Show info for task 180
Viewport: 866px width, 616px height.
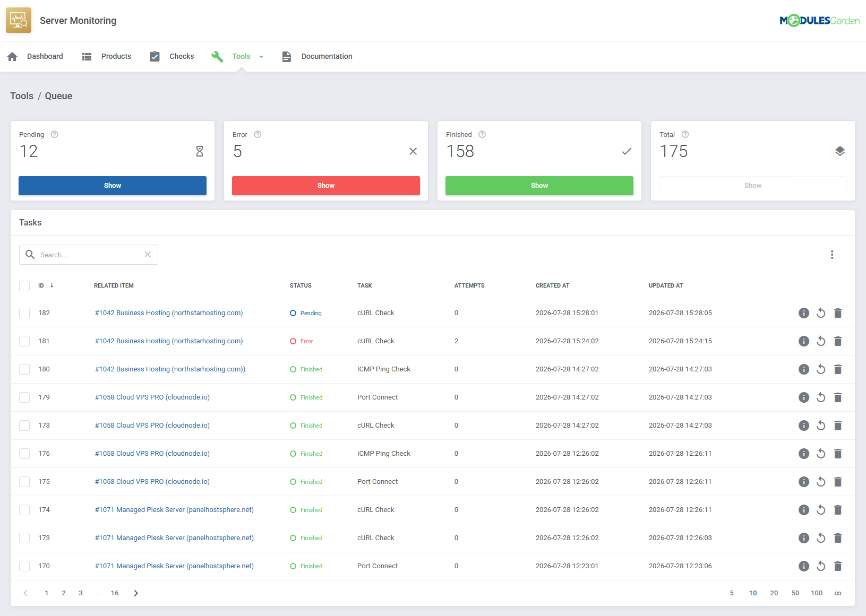[804, 369]
